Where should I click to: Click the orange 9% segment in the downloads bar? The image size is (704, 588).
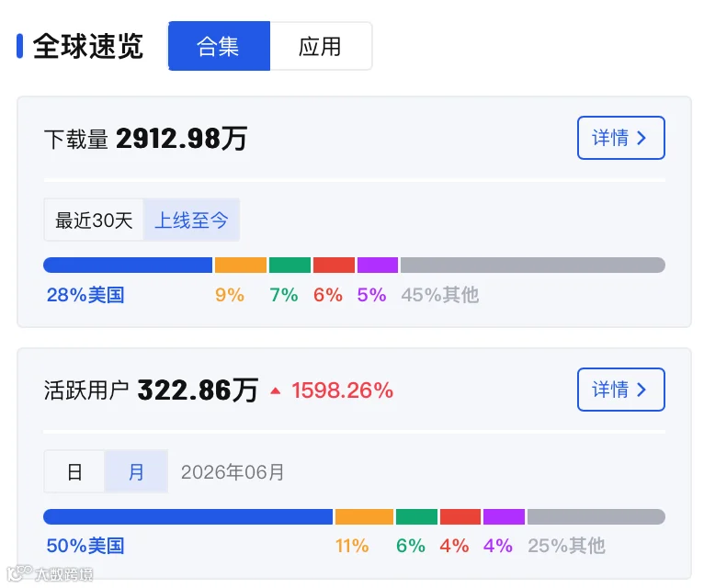pyautogui.click(x=241, y=265)
